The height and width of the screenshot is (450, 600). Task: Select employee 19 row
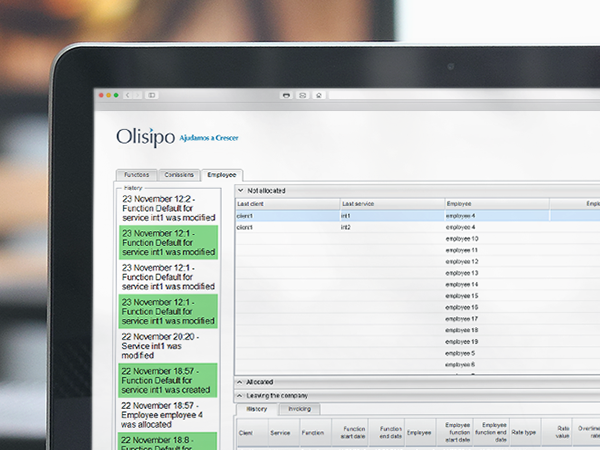[417, 342]
